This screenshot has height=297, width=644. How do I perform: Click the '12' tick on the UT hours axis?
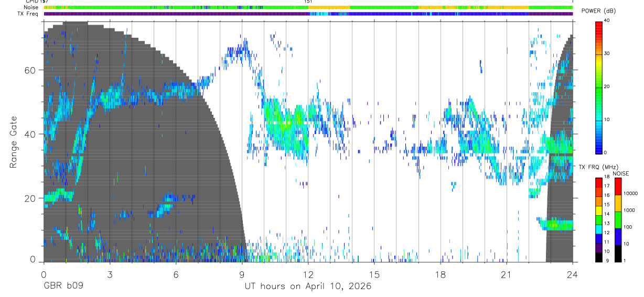pos(308,274)
